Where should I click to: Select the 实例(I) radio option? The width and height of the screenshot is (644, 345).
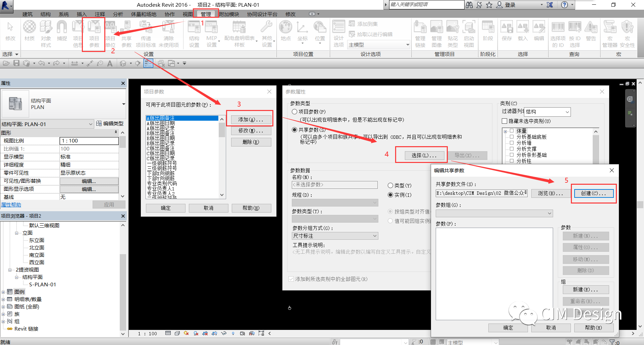click(390, 195)
